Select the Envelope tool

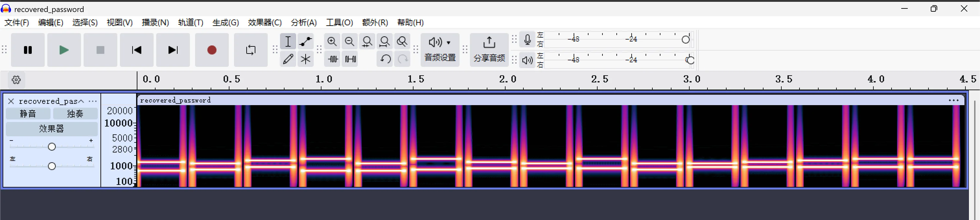tap(306, 41)
